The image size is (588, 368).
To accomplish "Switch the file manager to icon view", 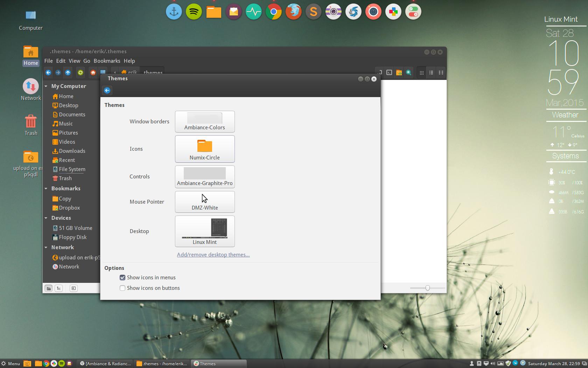I will click(422, 73).
